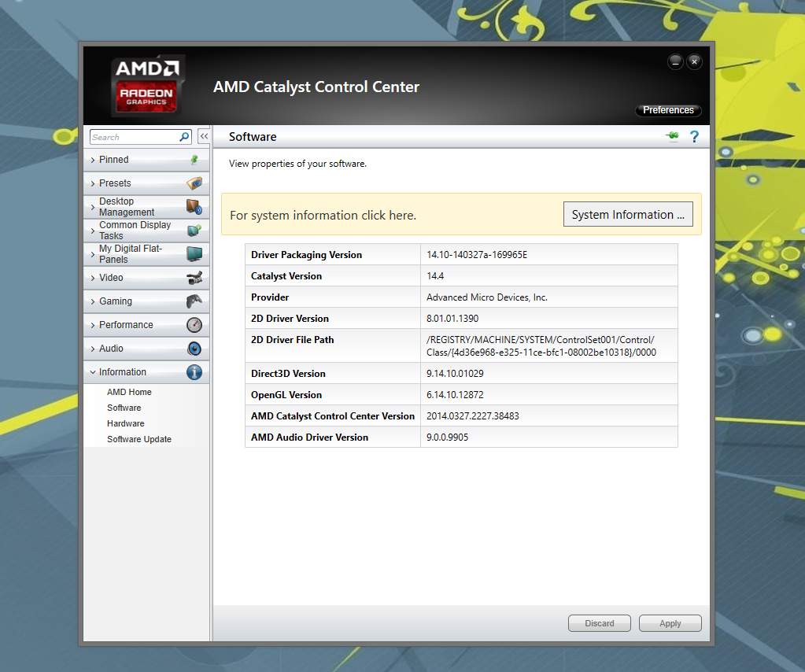Click Provider value Advanced Micro Devices, Inc.
The height and width of the screenshot is (672, 805).
[x=486, y=297]
